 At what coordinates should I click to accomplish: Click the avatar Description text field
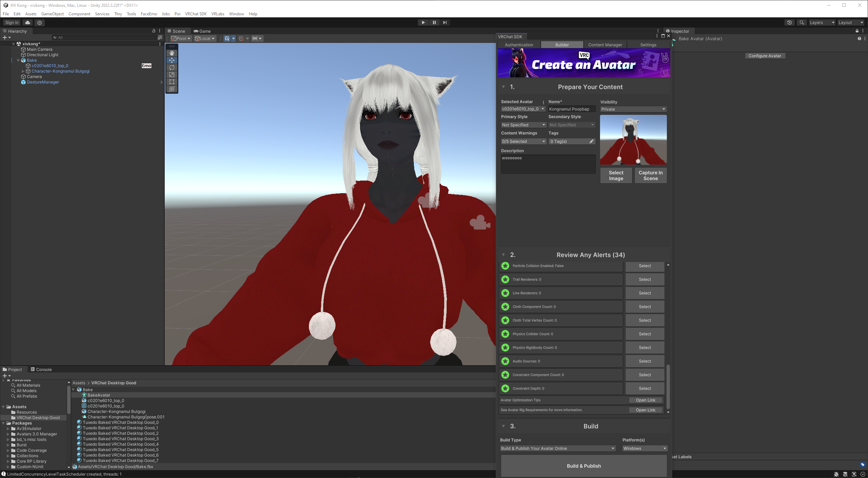click(548, 164)
